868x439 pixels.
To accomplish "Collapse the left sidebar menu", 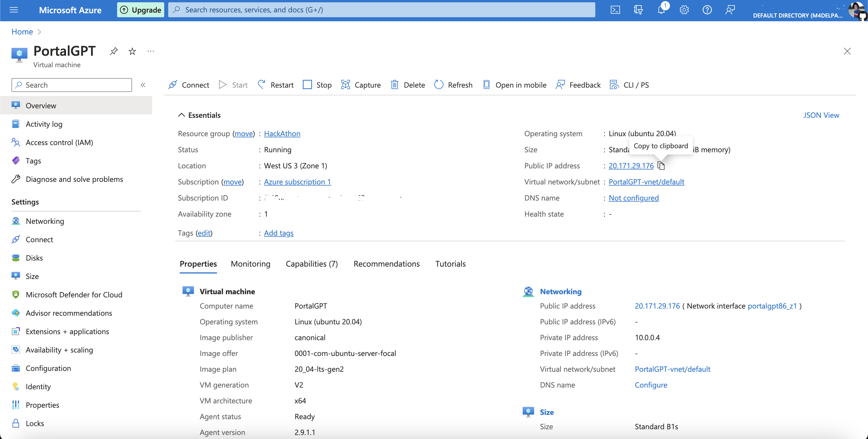I will pyautogui.click(x=143, y=85).
